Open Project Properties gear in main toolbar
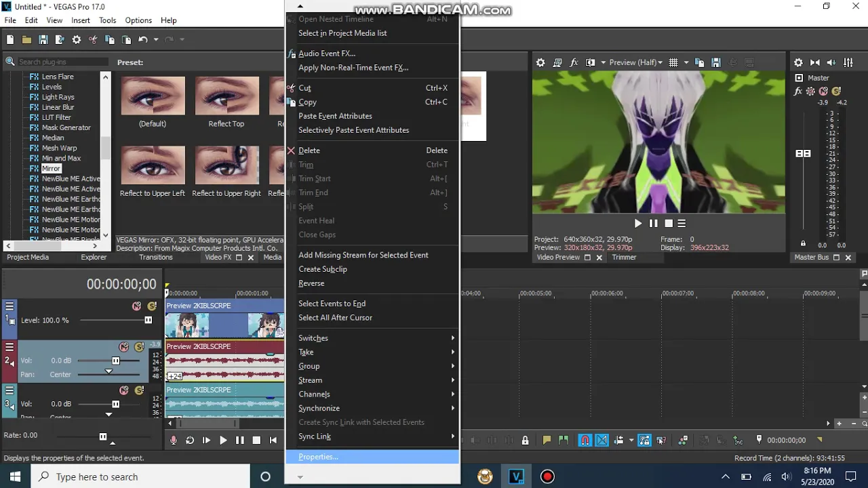 click(x=77, y=40)
